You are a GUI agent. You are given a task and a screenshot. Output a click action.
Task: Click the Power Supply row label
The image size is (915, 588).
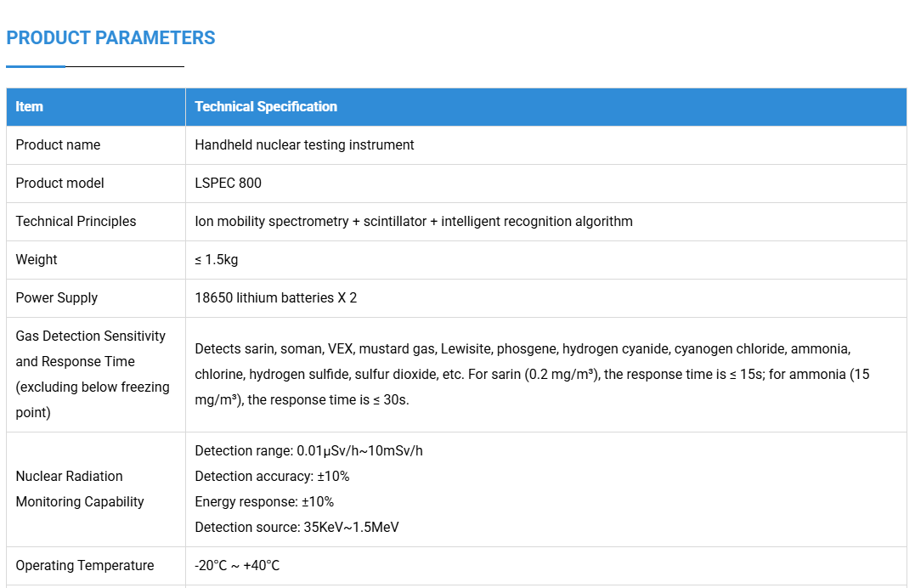[57, 297]
